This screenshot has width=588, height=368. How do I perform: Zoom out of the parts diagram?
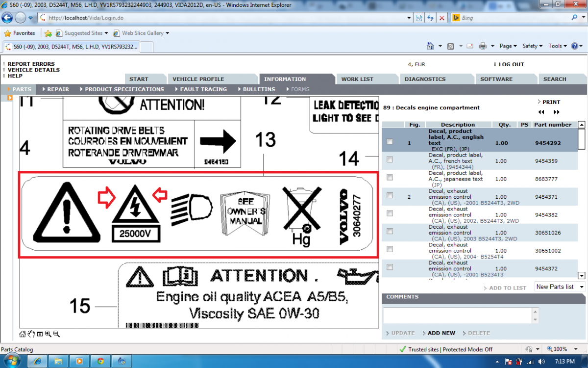point(56,334)
